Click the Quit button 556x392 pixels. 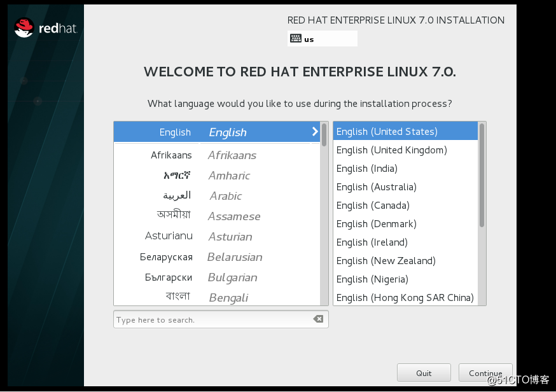click(x=424, y=373)
